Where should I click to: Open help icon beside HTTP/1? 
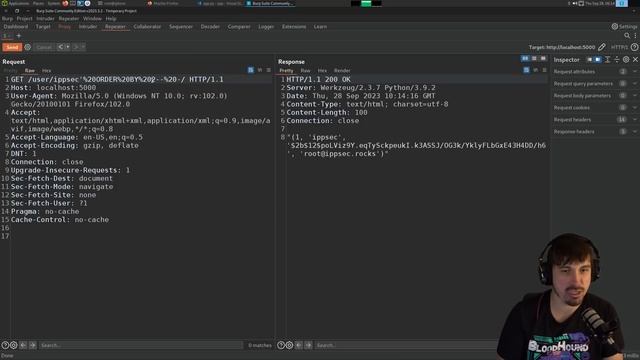coord(634,47)
